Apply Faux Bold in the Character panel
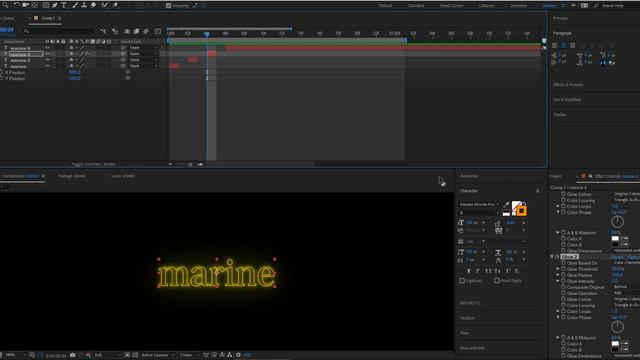This screenshot has width=640, height=360. pyautogui.click(x=469, y=271)
